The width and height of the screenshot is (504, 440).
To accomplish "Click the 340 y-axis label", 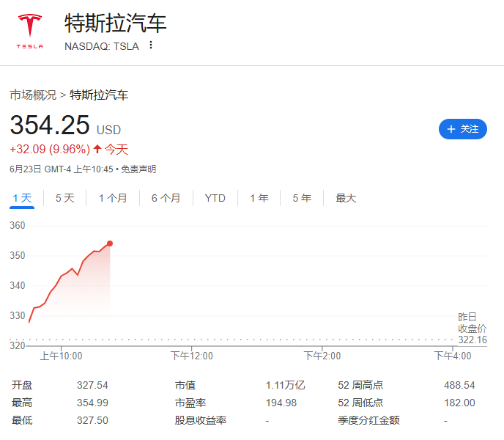I will click(18, 285).
